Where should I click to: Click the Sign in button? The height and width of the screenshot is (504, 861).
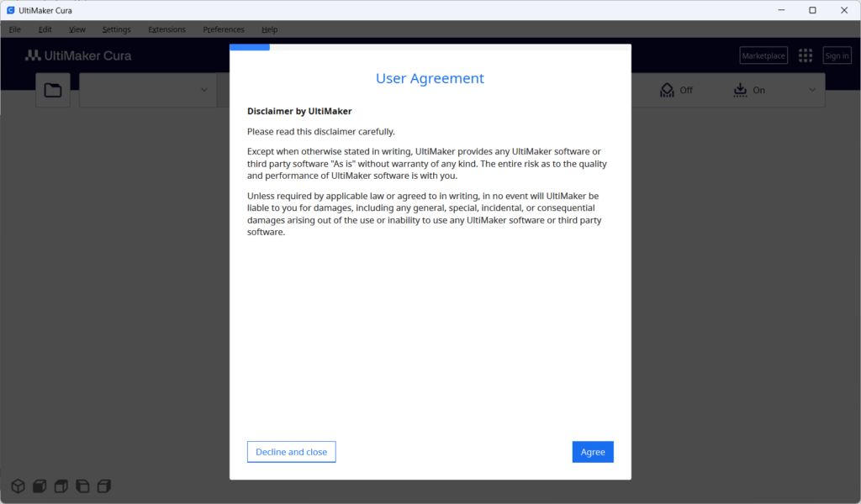point(837,55)
